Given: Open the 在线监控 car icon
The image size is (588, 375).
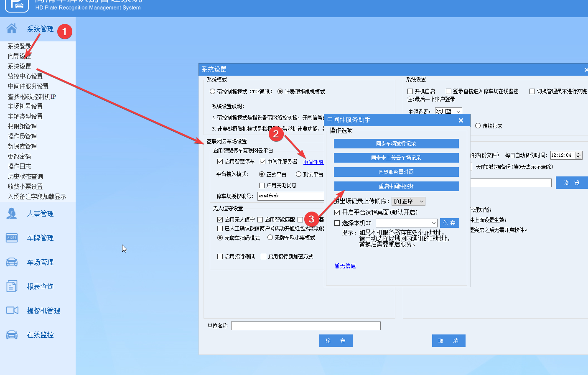Looking at the screenshot, I should (12, 335).
